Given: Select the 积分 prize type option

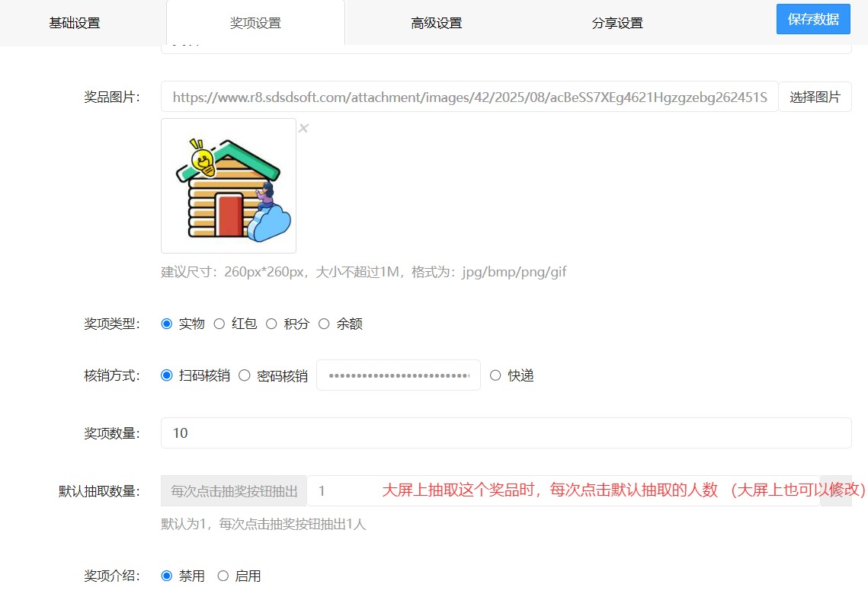Looking at the screenshot, I should click(272, 324).
